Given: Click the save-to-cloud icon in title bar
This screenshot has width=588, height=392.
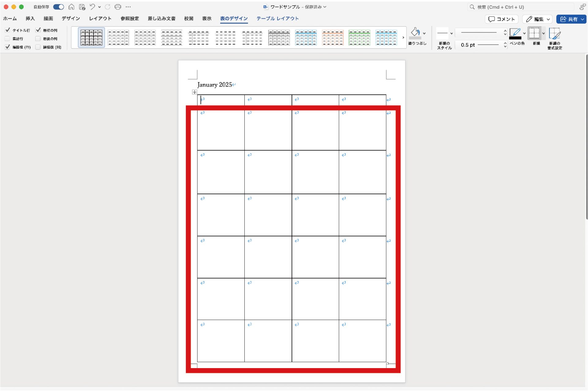Looking at the screenshot, I should tap(82, 7).
